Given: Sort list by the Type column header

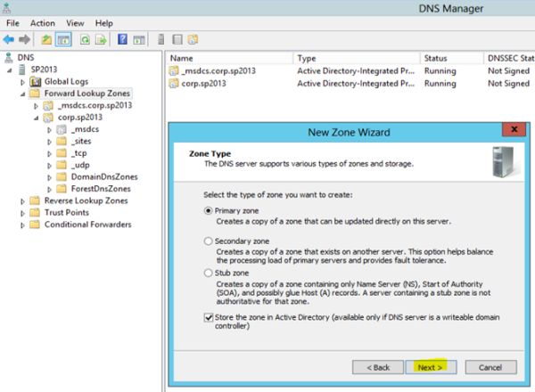Looking at the screenshot, I should click(x=357, y=58).
